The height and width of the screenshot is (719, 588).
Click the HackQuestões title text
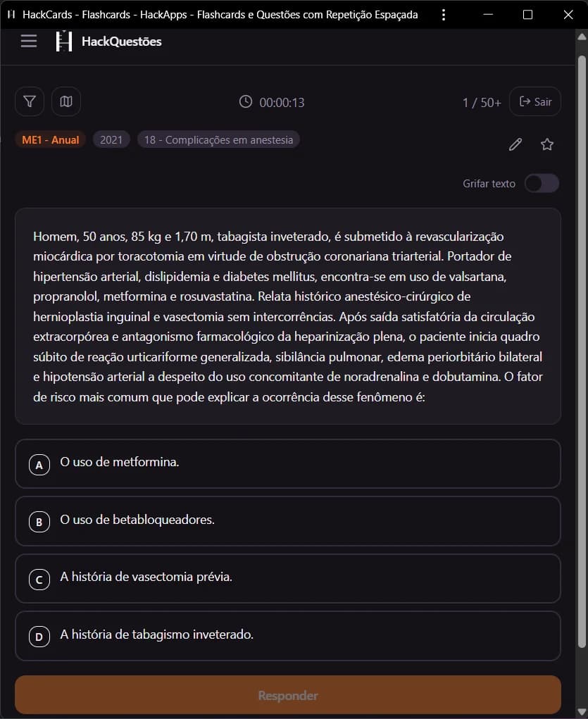click(122, 42)
